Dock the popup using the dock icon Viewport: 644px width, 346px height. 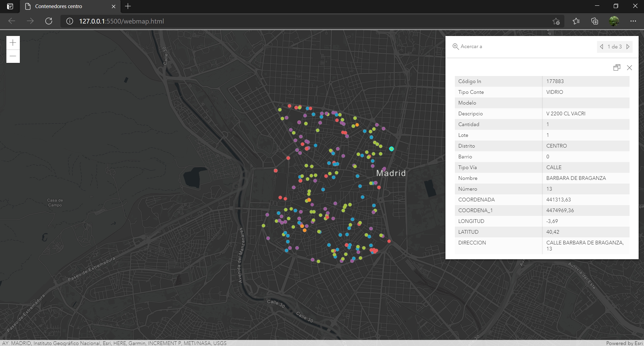coord(617,68)
